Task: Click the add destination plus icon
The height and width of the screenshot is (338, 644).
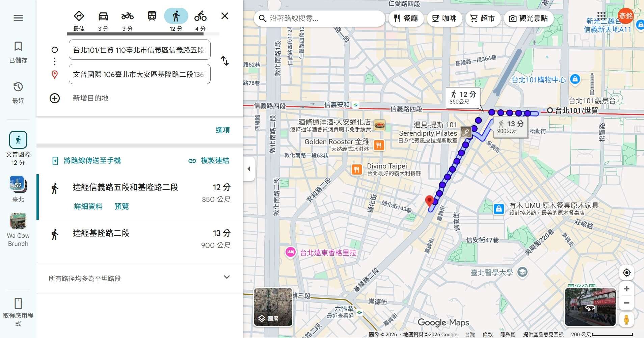Action: pyautogui.click(x=55, y=98)
